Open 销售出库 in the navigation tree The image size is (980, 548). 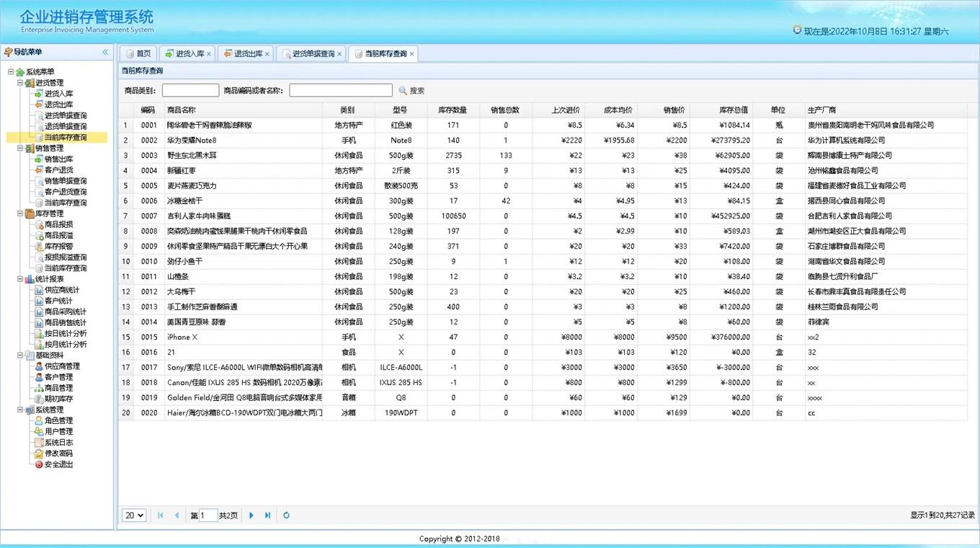point(58,159)
